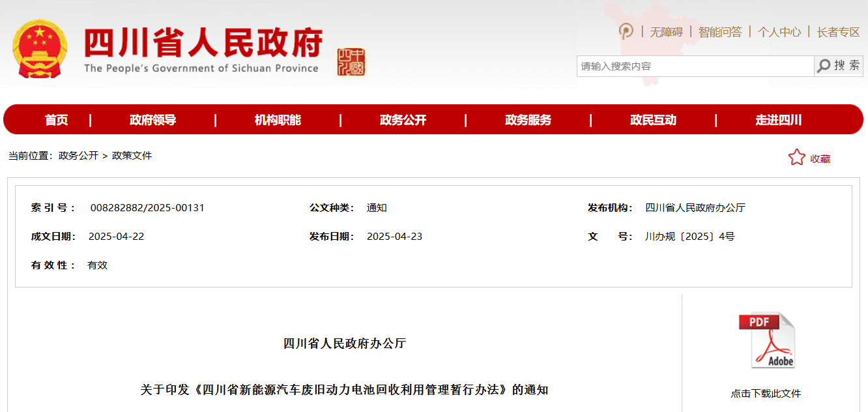Click the star 收藏 favorite icon
Image resolution: width=868 pixels, height=412 pixels.
click(796, 158)
